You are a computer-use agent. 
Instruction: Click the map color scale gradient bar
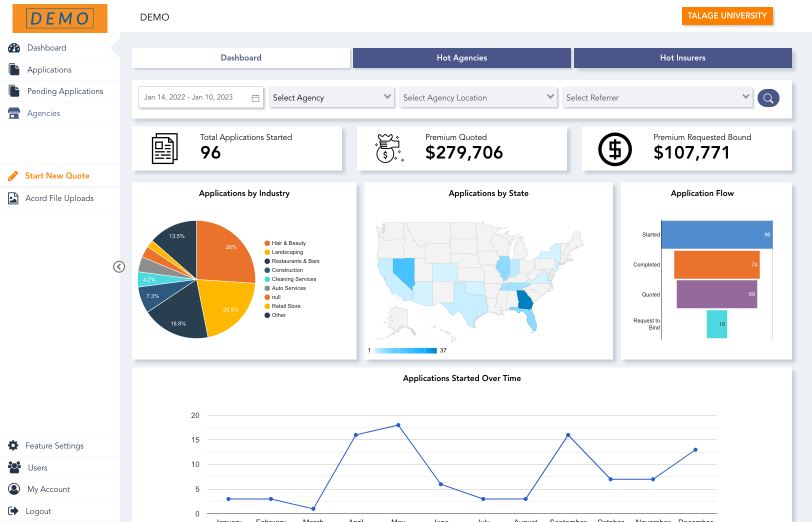pyautogui.click(x=405, y=350)
